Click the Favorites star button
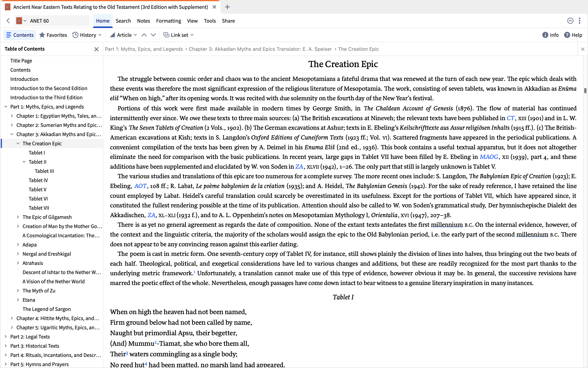 53,35
